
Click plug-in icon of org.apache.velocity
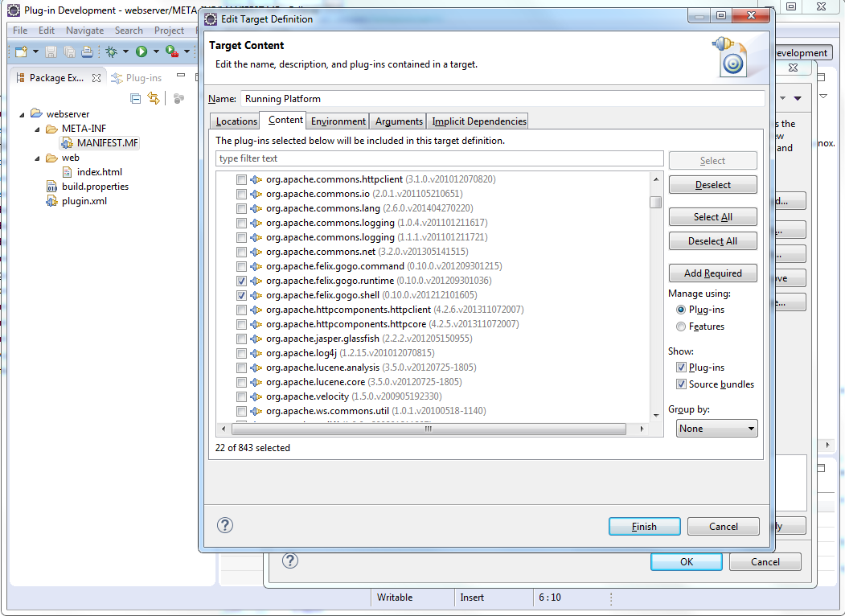click(x=256, y=396)
